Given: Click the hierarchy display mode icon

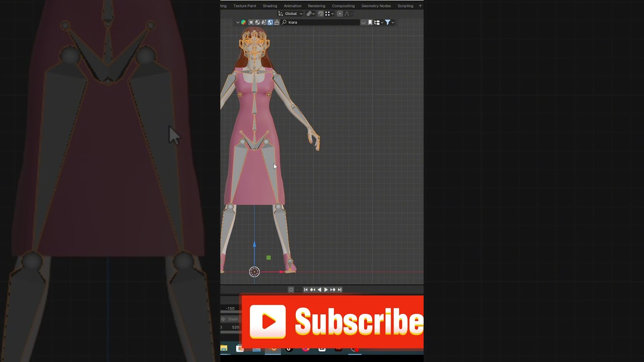Looking at the screenshot, I should tap(377, 22).
